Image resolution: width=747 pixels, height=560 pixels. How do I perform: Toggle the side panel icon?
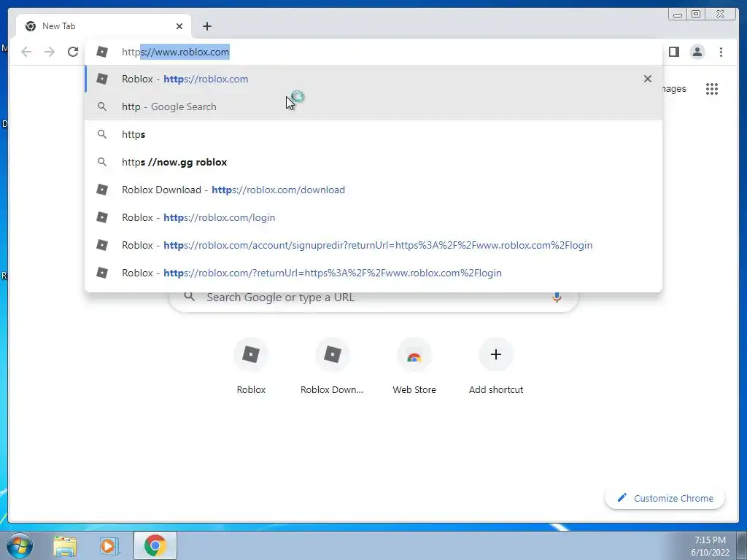673,52
